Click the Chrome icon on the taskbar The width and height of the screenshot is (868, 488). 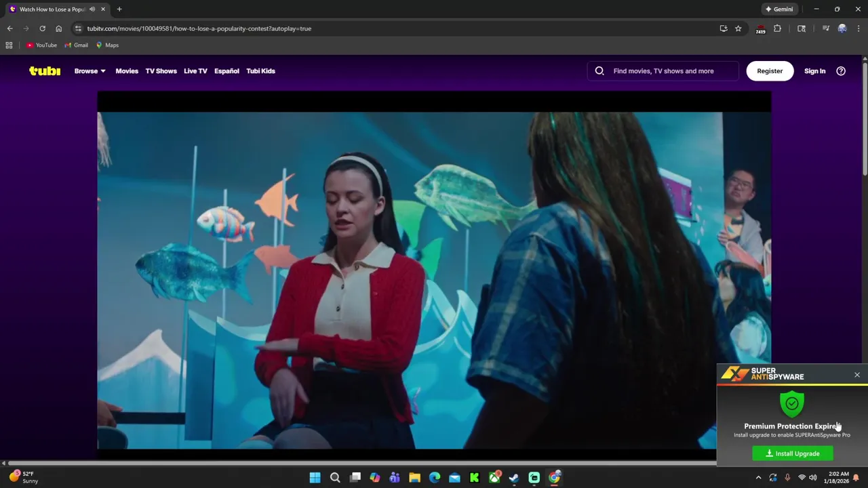554,478
